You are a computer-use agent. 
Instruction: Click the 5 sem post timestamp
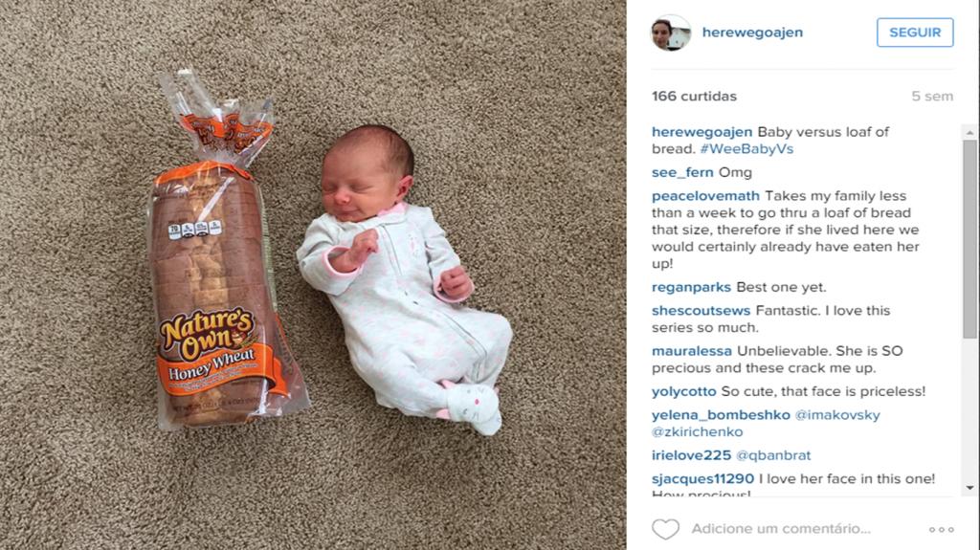(x=932, y=97)
